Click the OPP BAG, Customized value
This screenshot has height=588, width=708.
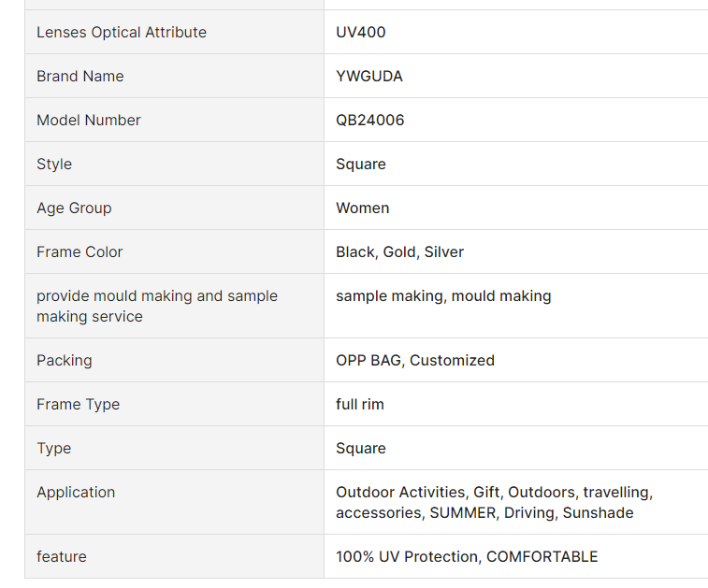click(x=415, y=361)
